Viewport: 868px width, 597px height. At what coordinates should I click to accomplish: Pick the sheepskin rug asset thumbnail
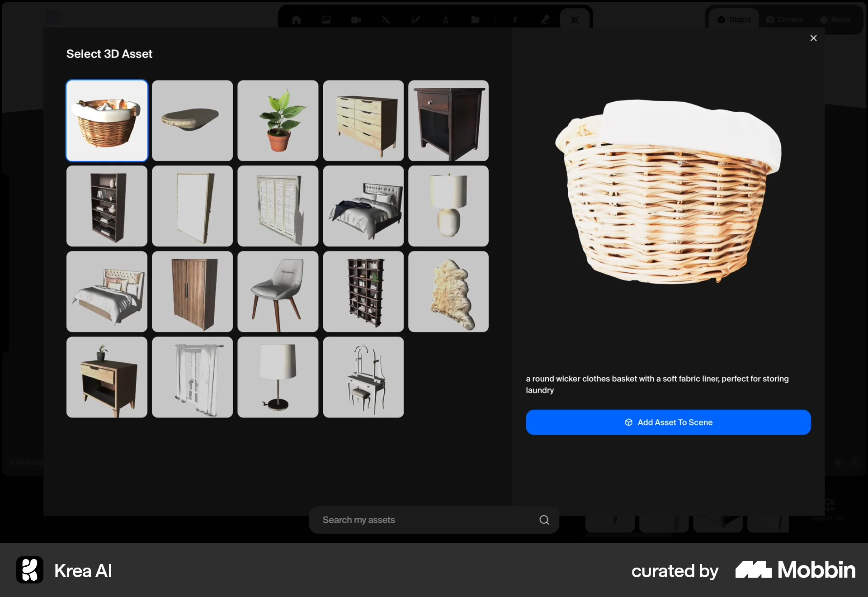[448, 292]
